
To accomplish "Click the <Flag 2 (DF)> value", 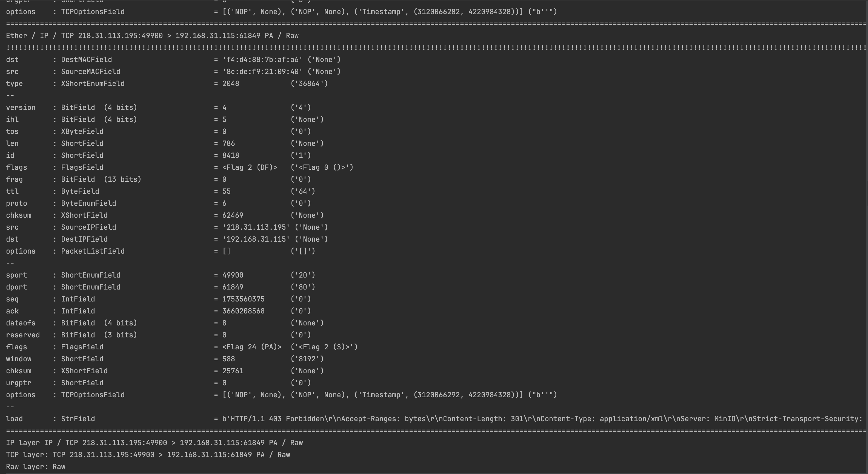I will [x=249, y=168].
